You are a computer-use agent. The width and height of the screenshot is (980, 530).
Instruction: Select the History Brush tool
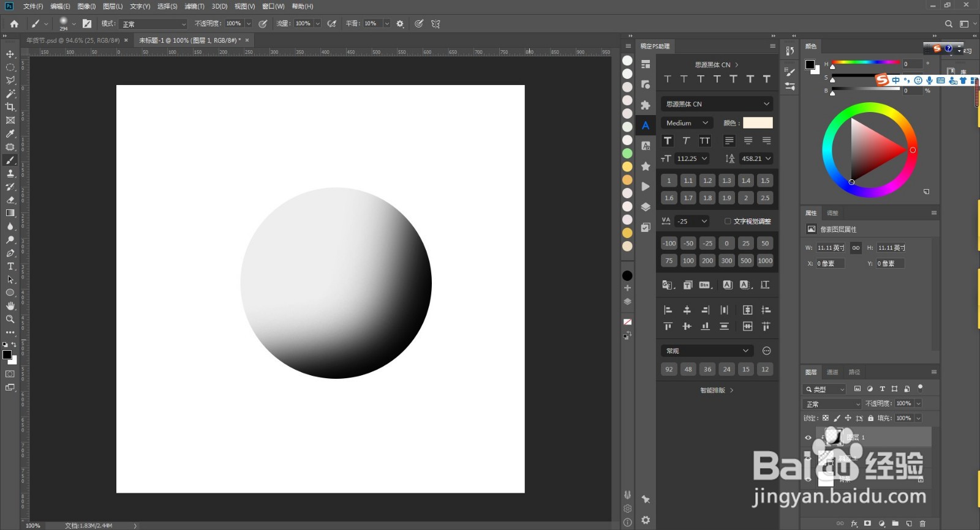pos(10,187)
